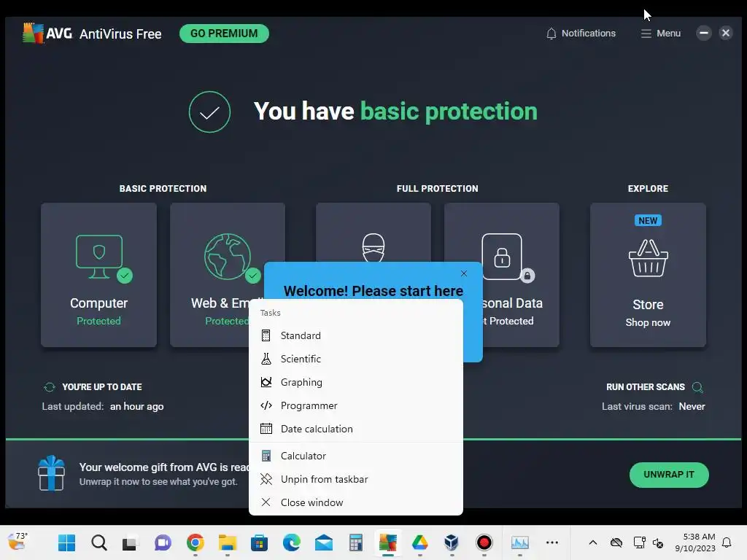Open Microsoft Store from the taskbar
Viewport: 747px width, 560px height.
coord(259,542)
